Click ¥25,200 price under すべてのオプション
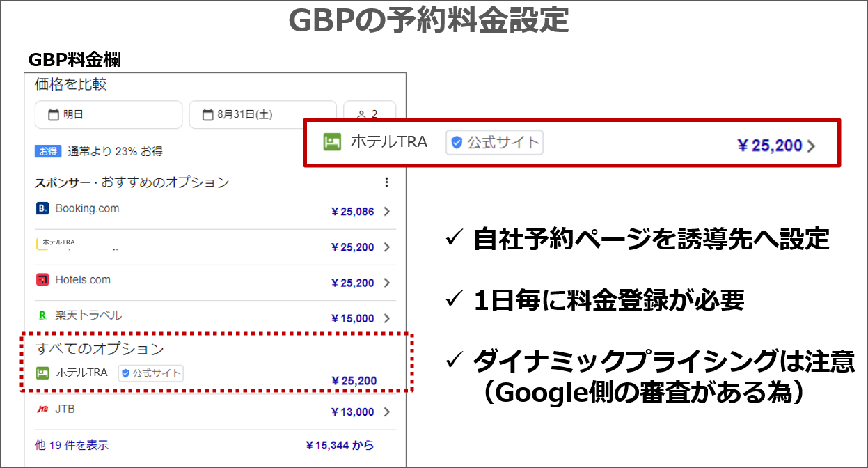 354,381
